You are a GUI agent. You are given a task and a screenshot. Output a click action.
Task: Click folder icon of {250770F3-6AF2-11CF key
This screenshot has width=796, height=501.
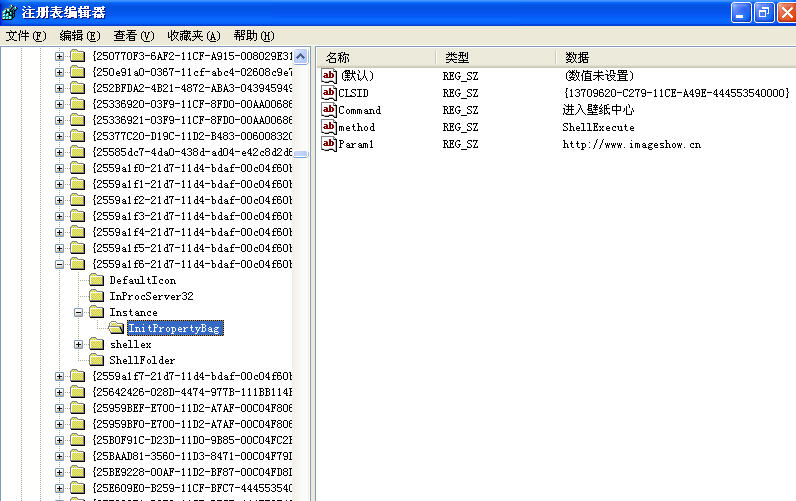point(77,56)
